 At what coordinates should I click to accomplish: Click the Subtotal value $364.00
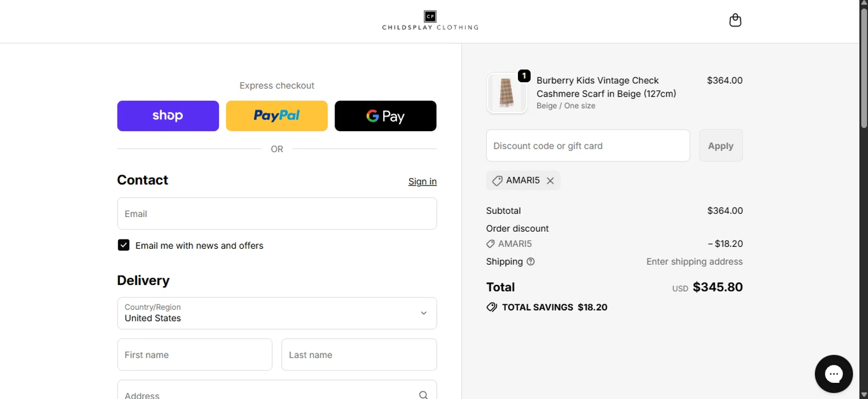pos(724,210)
